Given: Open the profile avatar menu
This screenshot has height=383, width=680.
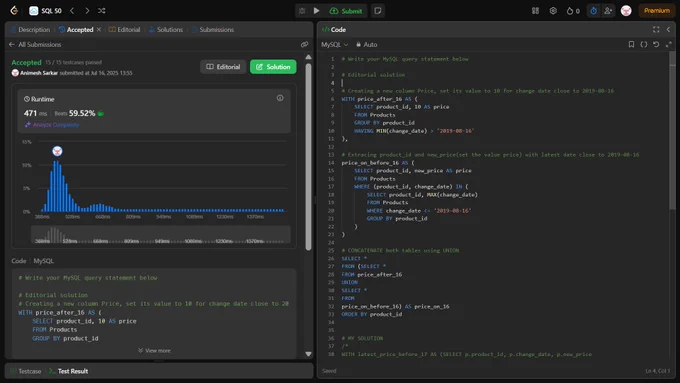Looking at the screenshot, I should pyautogui.click(x=626, y=11).
